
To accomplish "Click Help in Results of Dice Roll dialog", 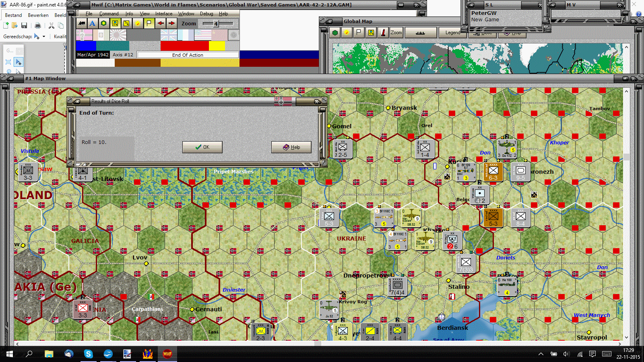I will (x=291, y=147).
